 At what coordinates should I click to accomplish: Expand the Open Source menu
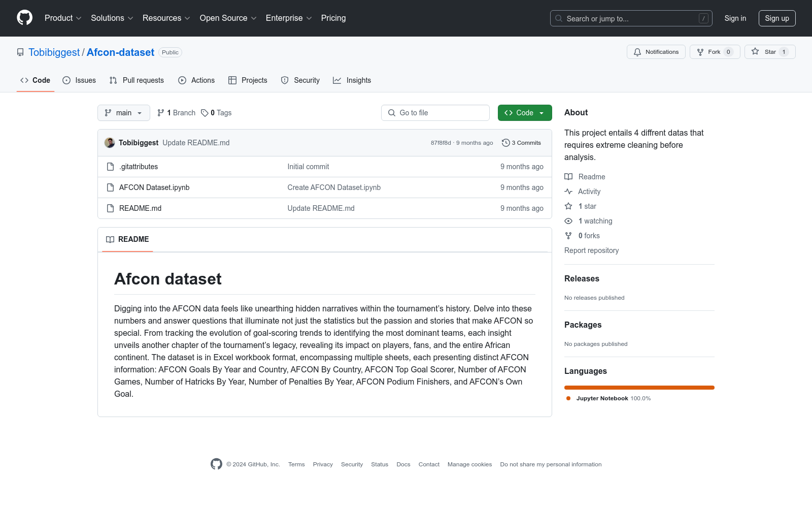point(228,18)
